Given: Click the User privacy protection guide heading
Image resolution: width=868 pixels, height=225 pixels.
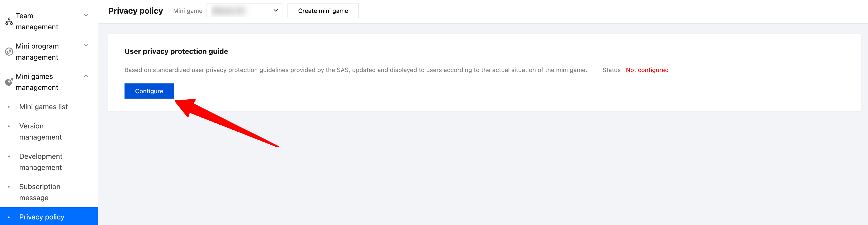Looking at the screenshot, I should pos(176,51).
